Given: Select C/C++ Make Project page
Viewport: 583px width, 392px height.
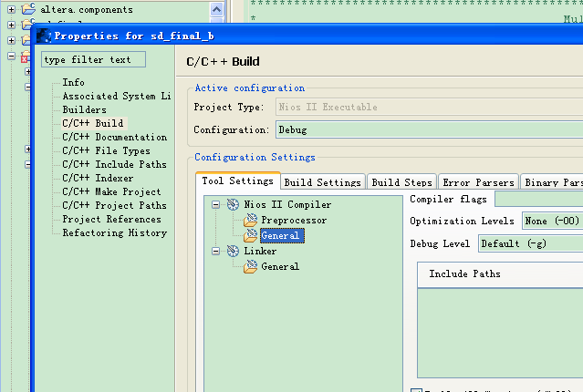Looking at the screenshot, I should point(111,191).
